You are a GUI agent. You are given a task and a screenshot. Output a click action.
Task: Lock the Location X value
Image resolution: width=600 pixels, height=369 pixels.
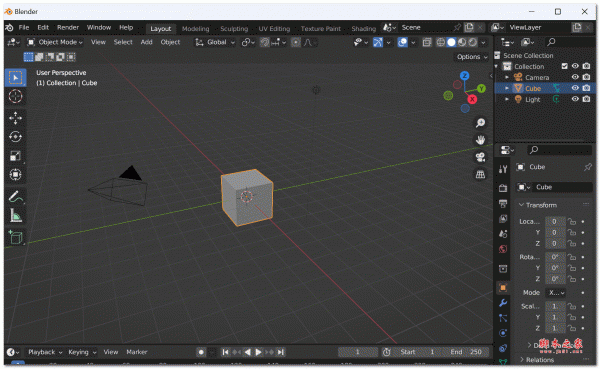click(x=572, y=222)
